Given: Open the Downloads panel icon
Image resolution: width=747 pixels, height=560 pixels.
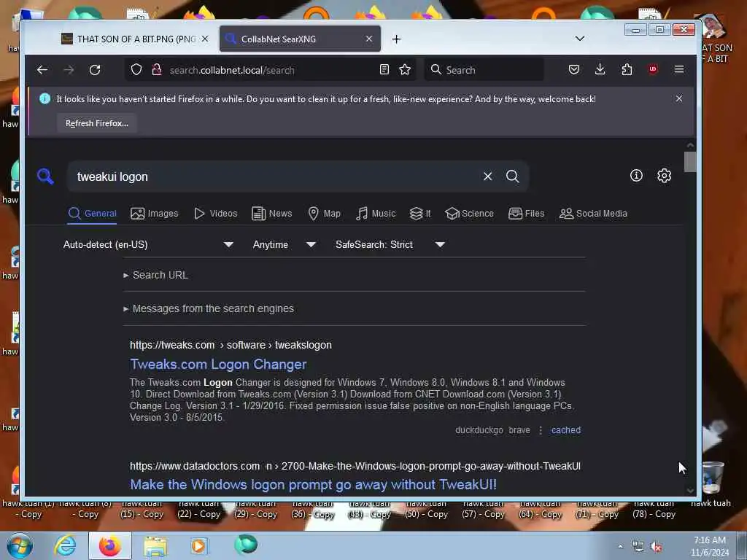Looking at the screenshot, I should [600, 70].
